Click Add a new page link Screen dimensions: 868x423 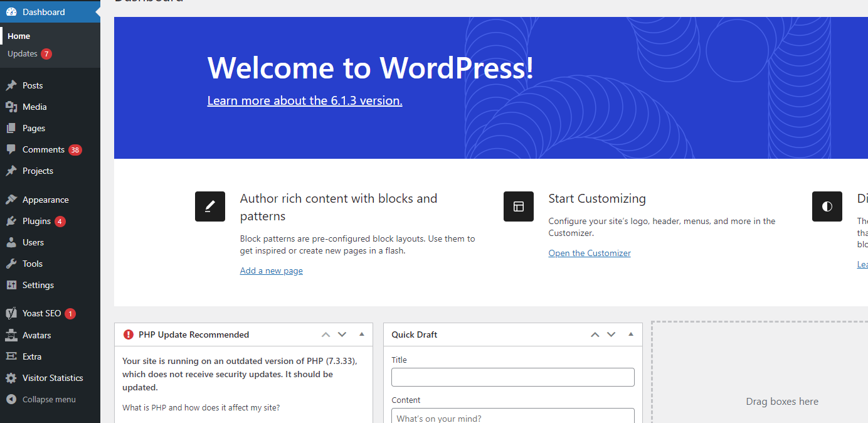pyautogui.click(x=272, y=270)
